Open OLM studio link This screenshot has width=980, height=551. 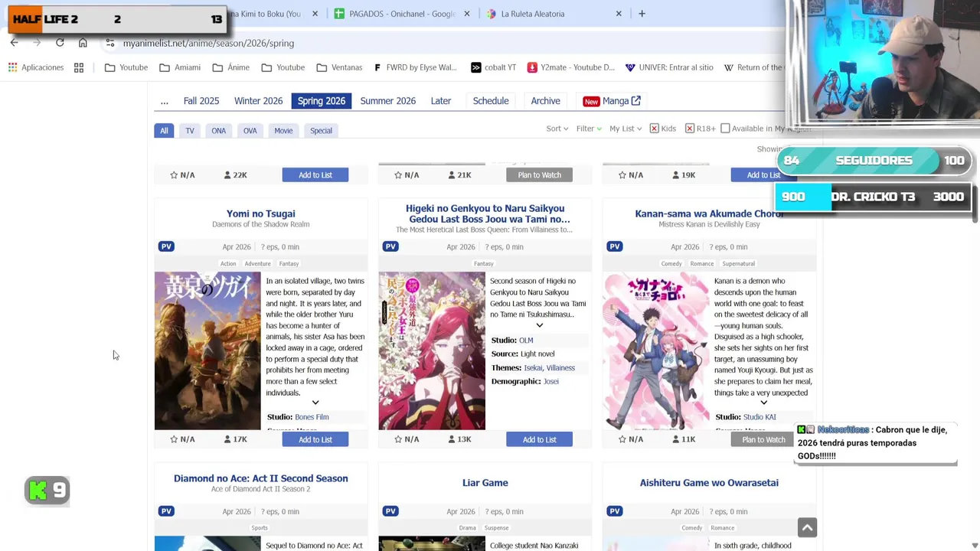coord(526,341)
